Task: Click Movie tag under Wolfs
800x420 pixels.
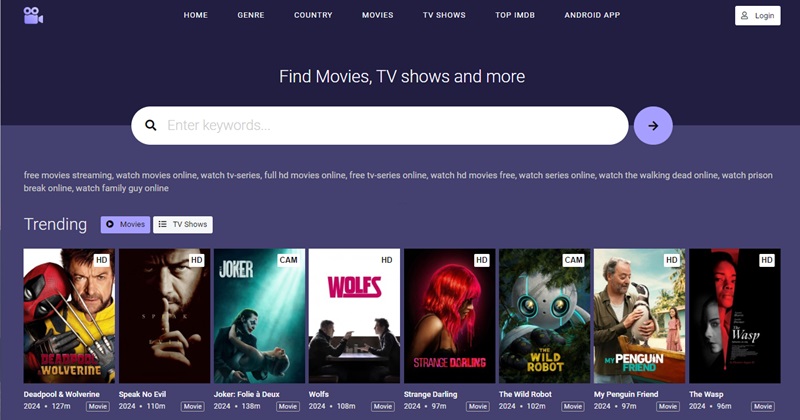Action: pyautogui.click(x=383, y=407)
